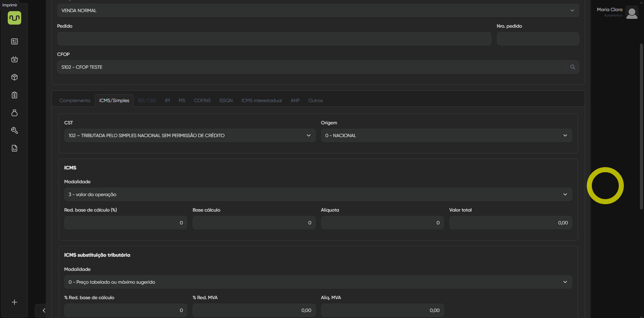Open the box products icon in sidebar

point(14,77)
